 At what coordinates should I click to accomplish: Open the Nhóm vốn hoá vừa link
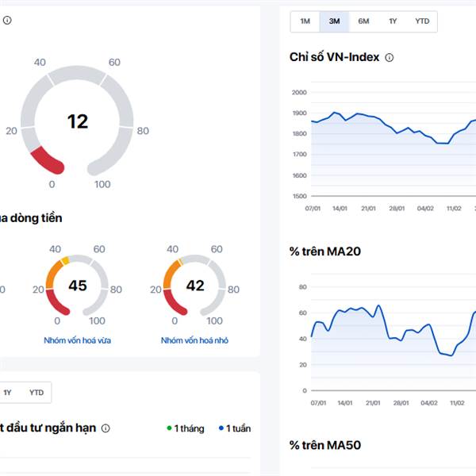tap(78, 340)
